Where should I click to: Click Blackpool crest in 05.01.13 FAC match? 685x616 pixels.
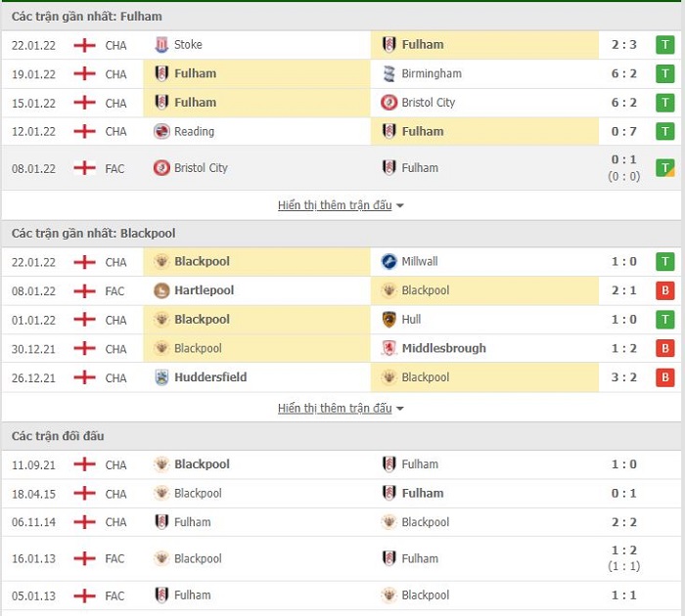388,595
